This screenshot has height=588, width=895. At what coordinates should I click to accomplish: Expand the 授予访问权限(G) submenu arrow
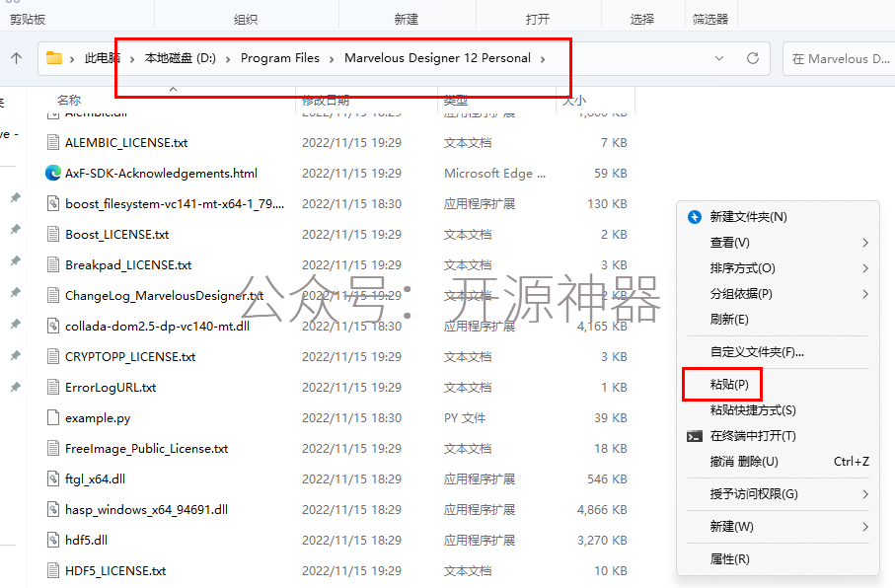tap(865, 494)
